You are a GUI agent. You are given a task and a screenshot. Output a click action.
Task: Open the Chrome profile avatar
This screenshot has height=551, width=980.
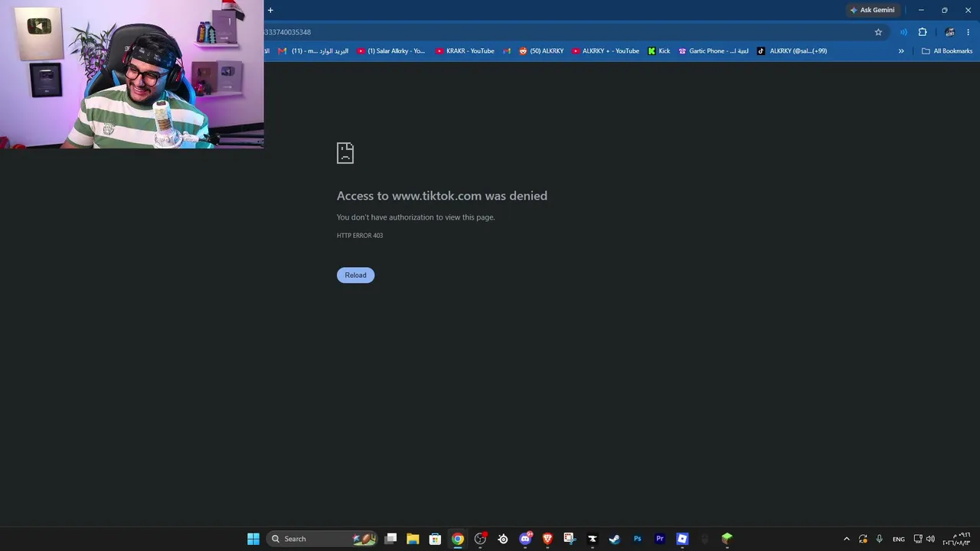coord(950,32)
